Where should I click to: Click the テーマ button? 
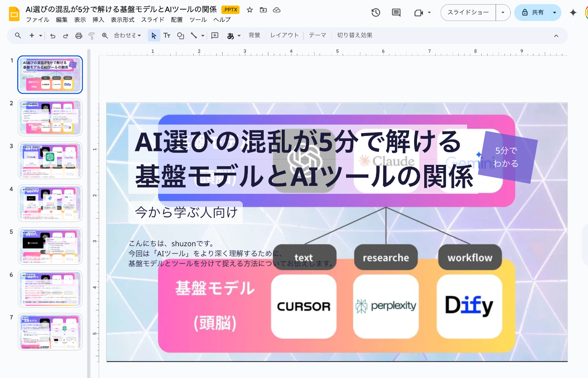point(318,36)
